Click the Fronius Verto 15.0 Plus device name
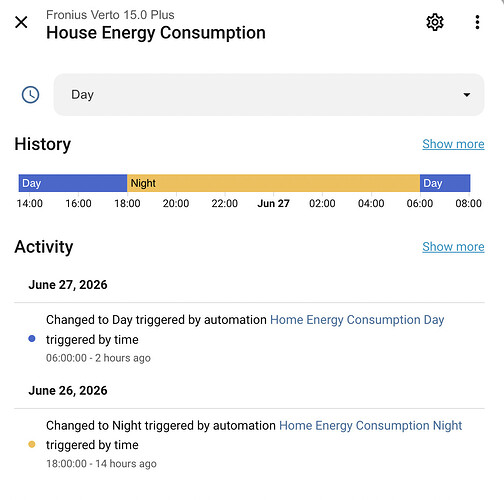504x500 pixels. [x=110, y=15]
